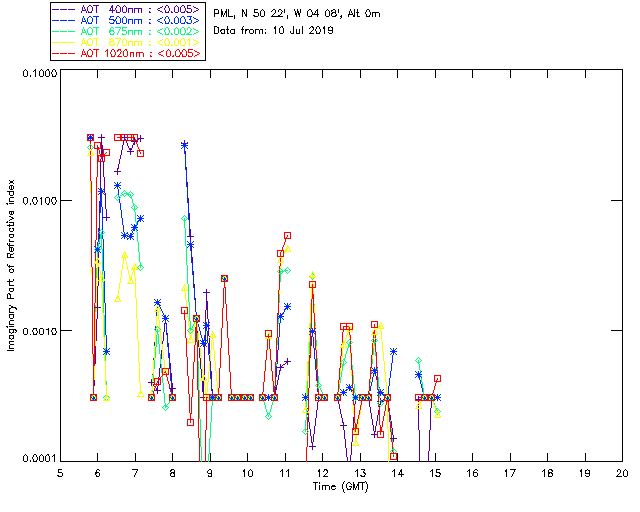The width and height of the screenshot is (640, 512).
Task: Click the last red square marker near time 15
Action: [x=437, y=379]
